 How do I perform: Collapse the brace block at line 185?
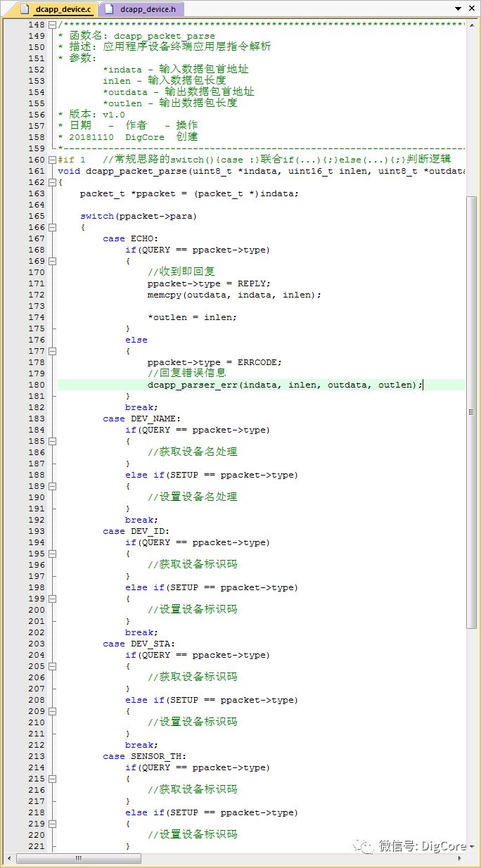click(x=52, y=441)
